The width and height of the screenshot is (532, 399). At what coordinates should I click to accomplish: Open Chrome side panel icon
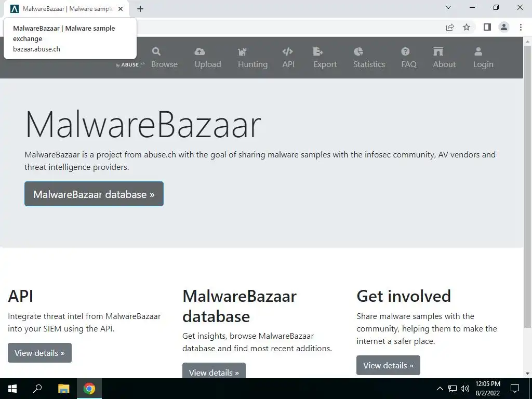click(x=487, y=27)
